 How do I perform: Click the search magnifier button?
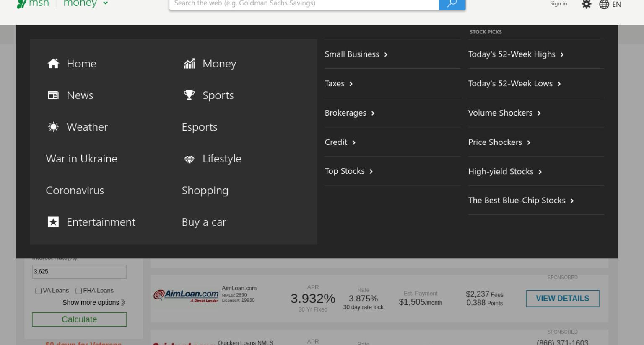pos(452,4)
